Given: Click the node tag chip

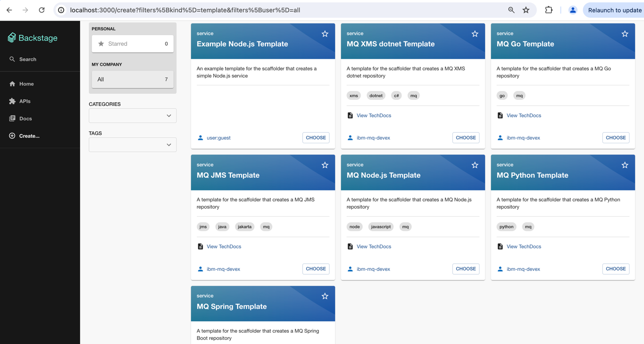Looking at the screenshot, I should pyautogui.click(x=355, y=227).
